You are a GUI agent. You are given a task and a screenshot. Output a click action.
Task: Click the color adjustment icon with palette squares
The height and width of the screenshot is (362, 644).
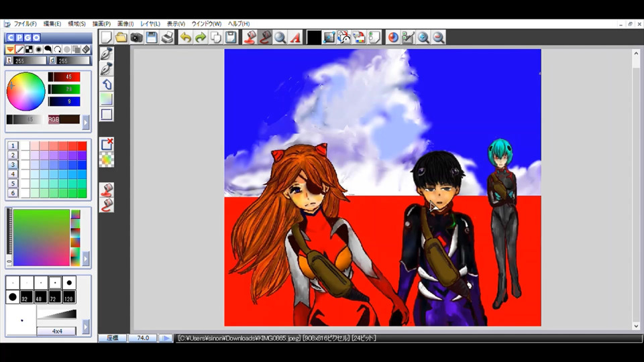pos(359,38)
